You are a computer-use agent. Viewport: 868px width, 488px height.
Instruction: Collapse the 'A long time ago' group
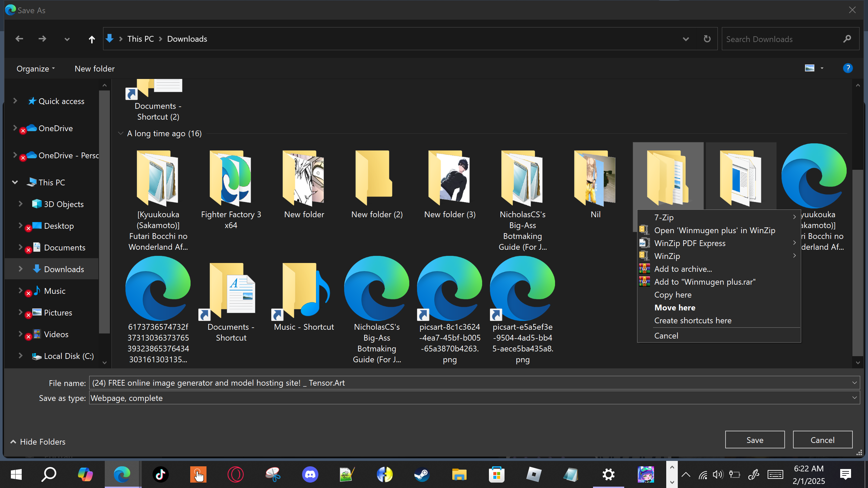(x=120, y=134)
